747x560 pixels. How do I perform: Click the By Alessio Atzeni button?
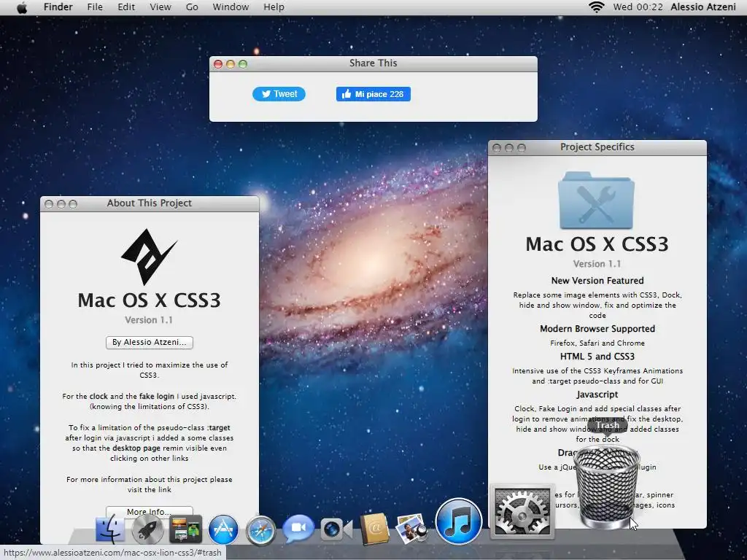click(x=149, y=343)
